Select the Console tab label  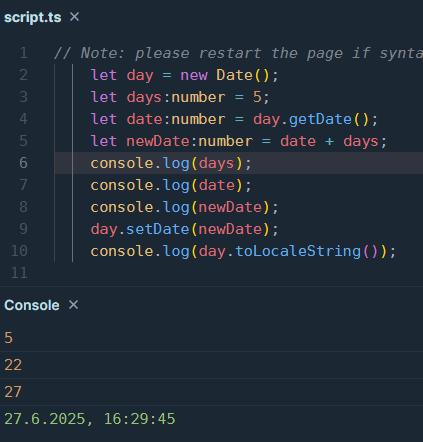point(32,305)
